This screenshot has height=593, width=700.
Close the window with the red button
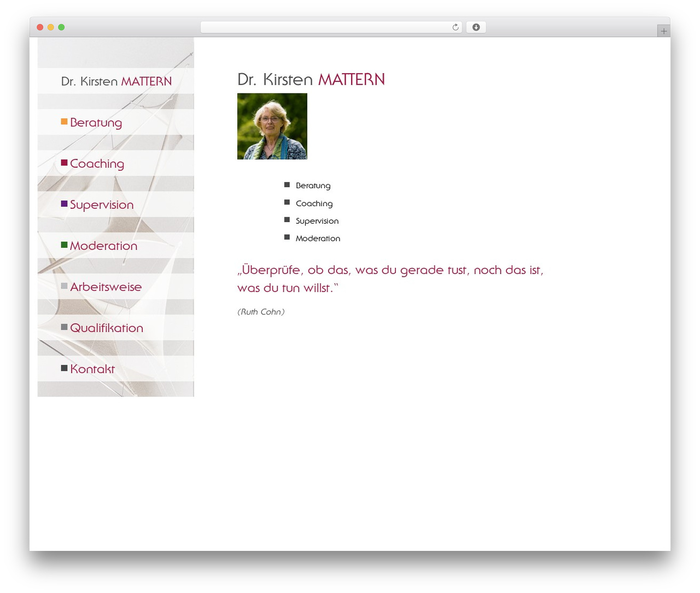pos(40,27)
